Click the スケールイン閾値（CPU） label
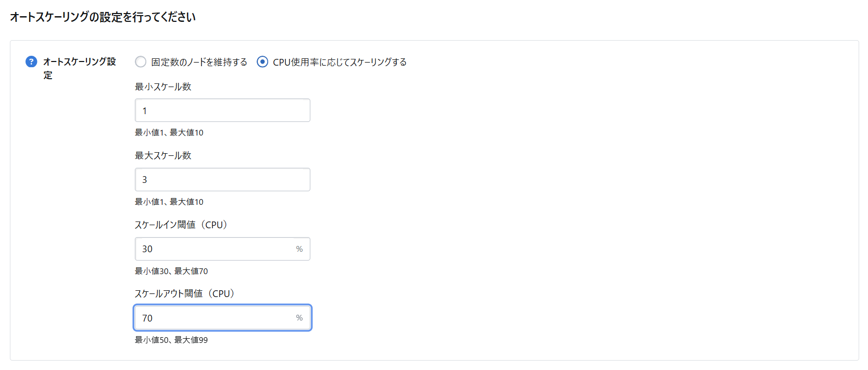The image size is (868, 370). [x=181, y=225]
